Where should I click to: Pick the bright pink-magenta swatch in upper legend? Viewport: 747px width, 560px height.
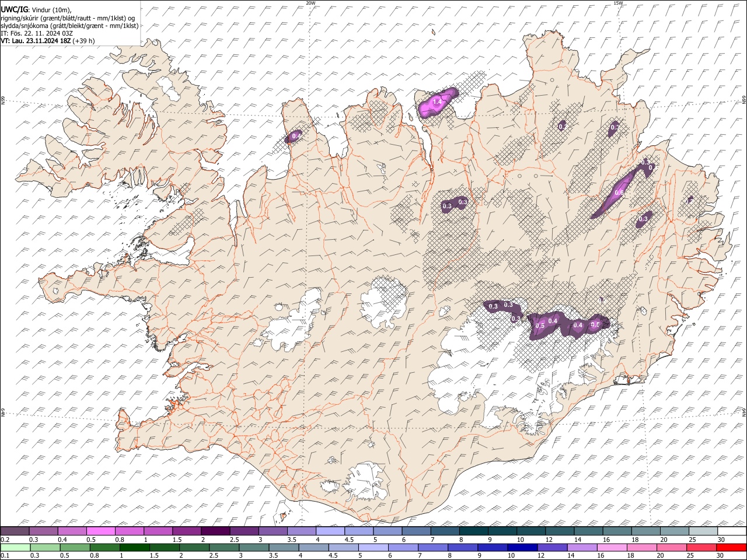point(101,531)
